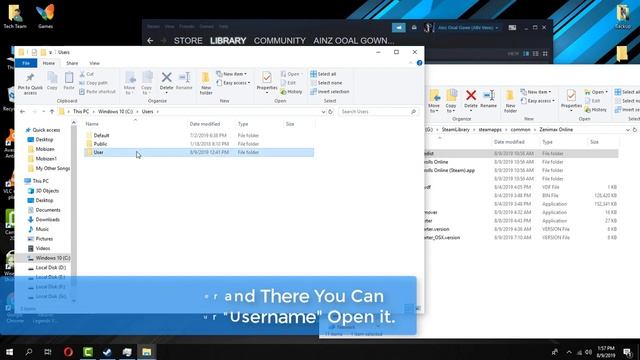This screenshot has width=640, height=360.
Task: Click Copy path in the ribbon
Action: pyautogui.click(x=93, y=83)
